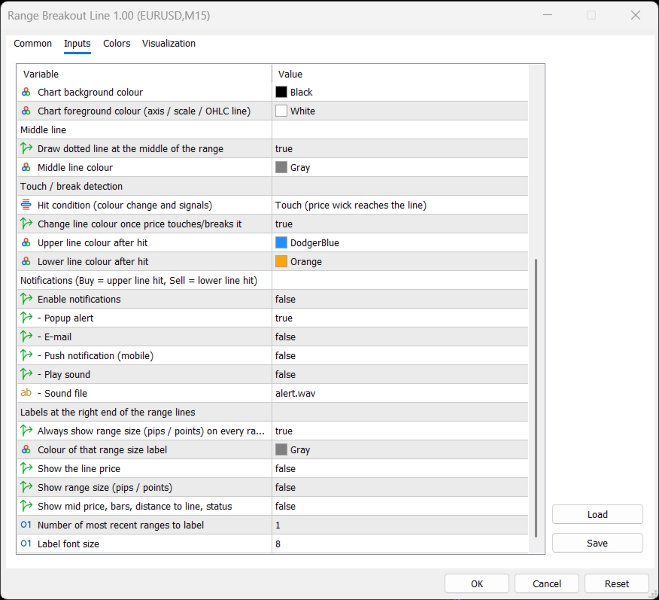The height and width of the screenshot is (600, 659).
Task: Open the White colour dropdown for chart foreground
Action: [400, 111]
